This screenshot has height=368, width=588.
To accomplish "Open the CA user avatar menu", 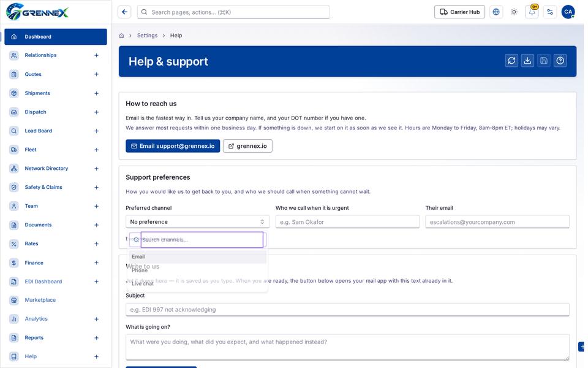I will tap(568, 12).
